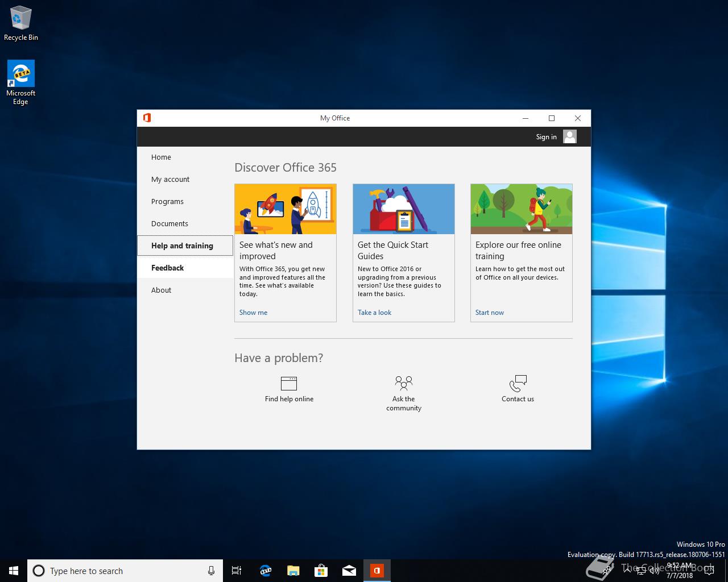Click the taskbar clock showing 7/7/2018
Screen dimensions: 728x582
680,571
